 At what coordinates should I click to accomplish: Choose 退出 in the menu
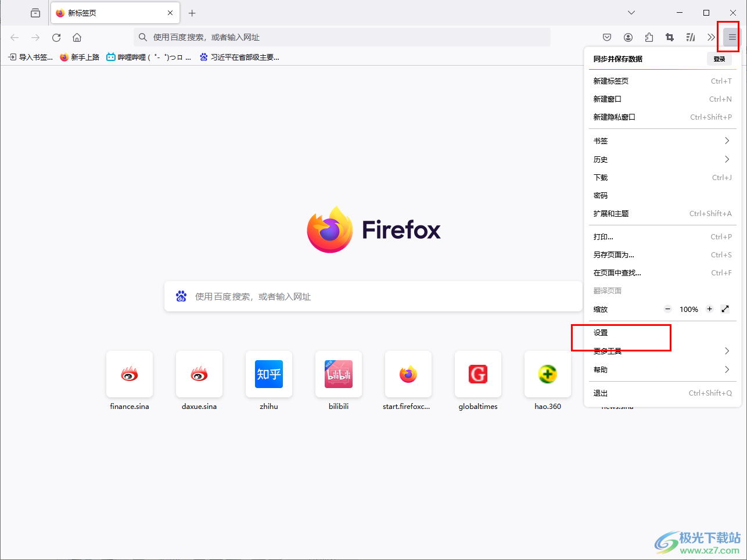tap(662, 393)
